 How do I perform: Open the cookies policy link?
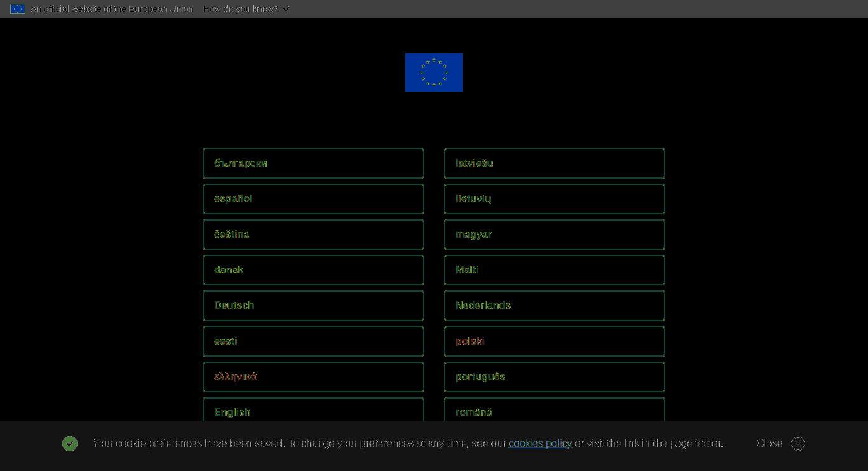pyautogui.click(x=540, y=443)
